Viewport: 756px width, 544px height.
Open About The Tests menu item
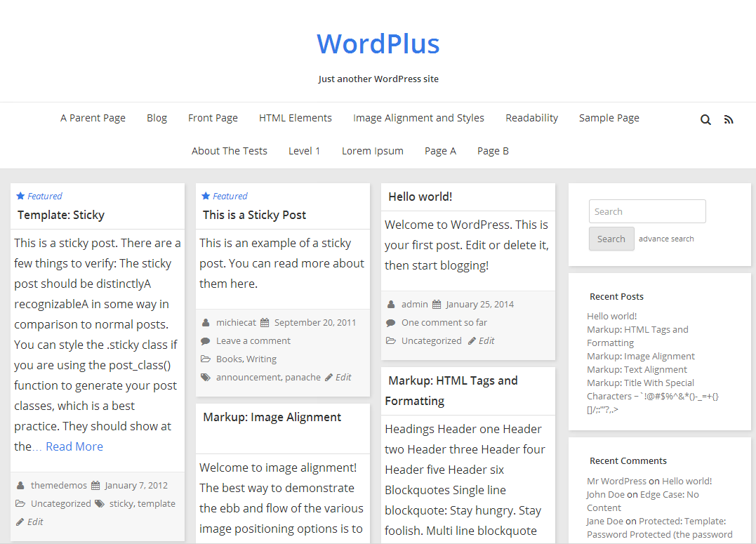(x=230, y=151)
